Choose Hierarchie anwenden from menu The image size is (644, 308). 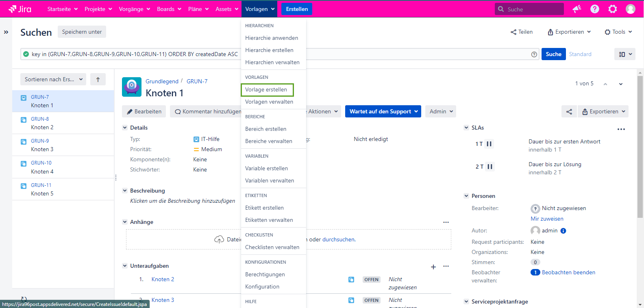click(x=272, y=38)
